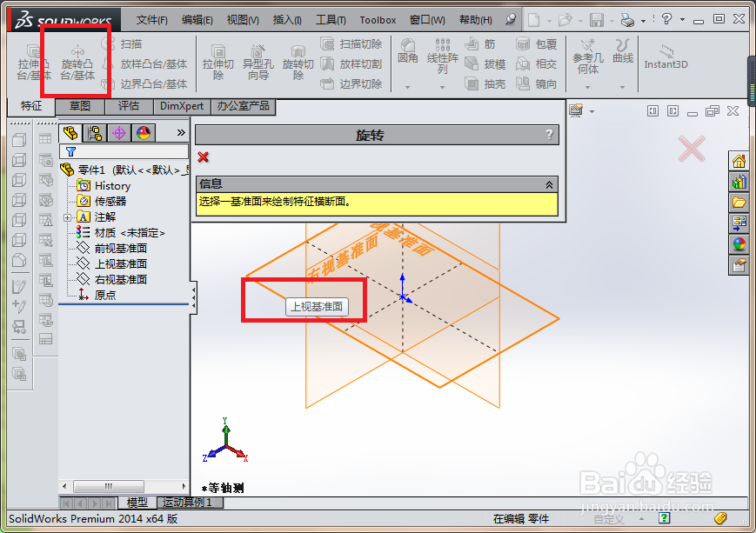Screen dimensions: 756x533
Task: Click the Save icon in title toolbar
Action: [x=597, y=20]
